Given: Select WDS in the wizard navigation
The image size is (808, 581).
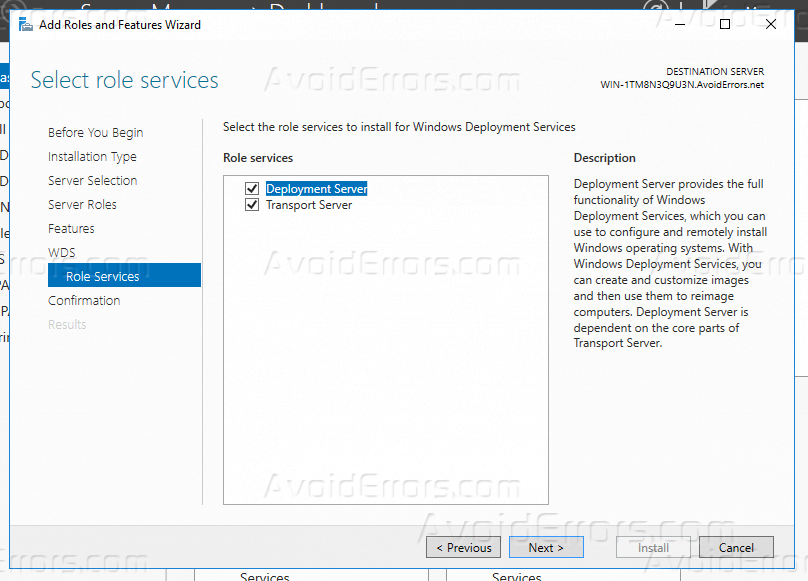Looking at the screenshot, I should (61, 253).
